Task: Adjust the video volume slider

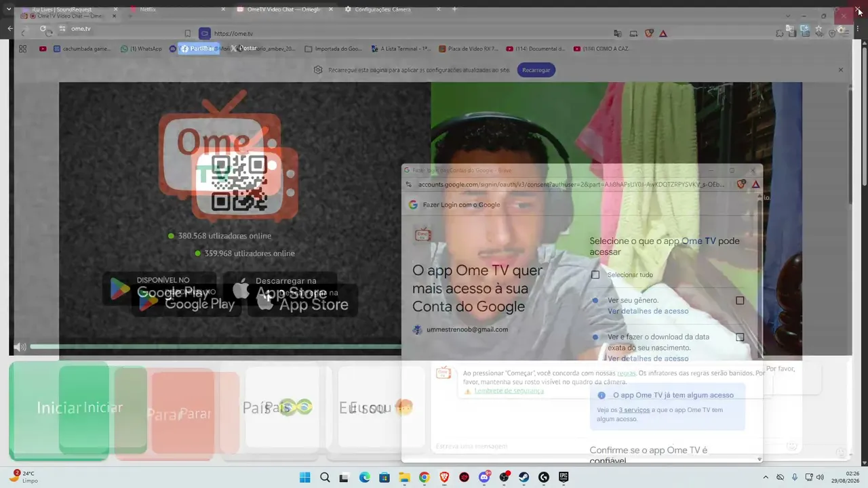Action: (x=216, y=347)
